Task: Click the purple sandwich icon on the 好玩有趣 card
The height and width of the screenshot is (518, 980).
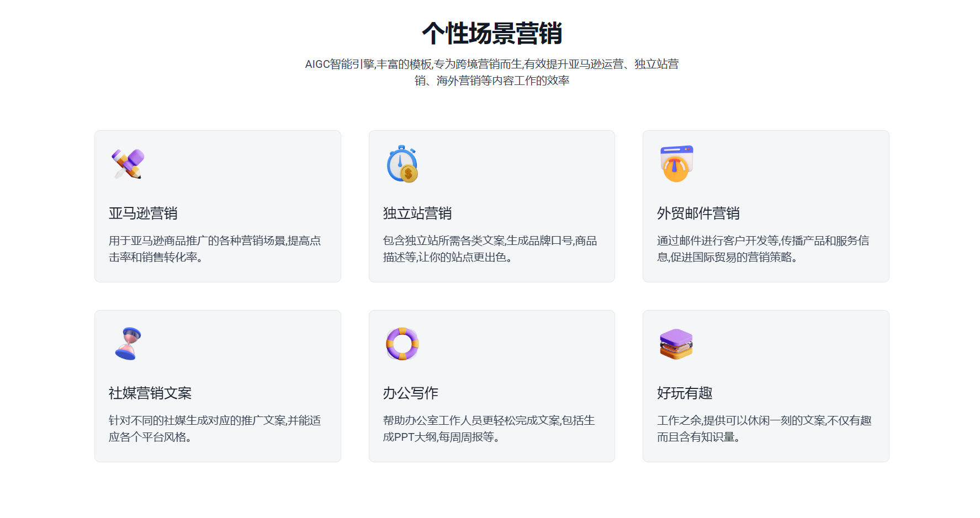Action: pos(676,344)
